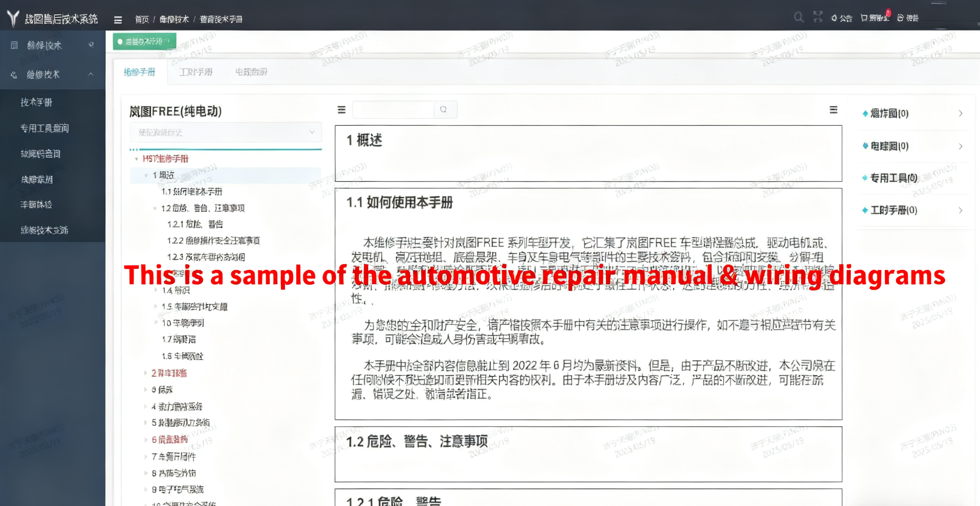Switch to the 工时手册 tab

pyautogui.click(x=196, y=72)
